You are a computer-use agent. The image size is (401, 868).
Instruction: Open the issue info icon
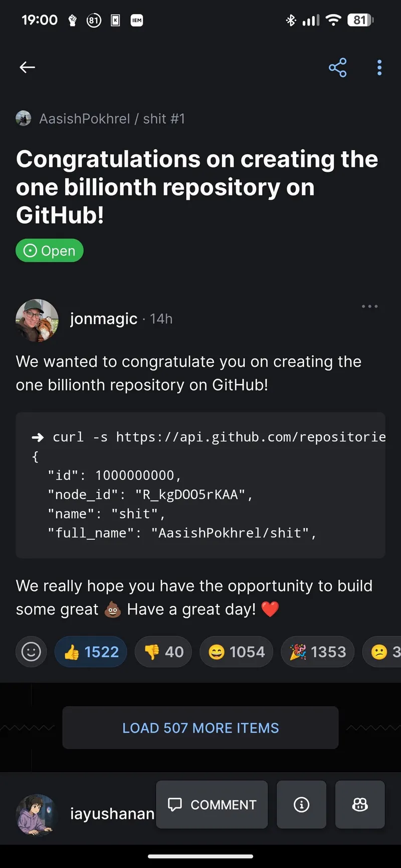click(301, 804)
